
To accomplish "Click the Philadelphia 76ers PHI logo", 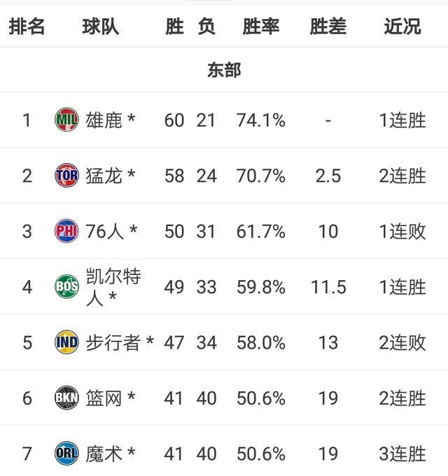I will 66,231.
